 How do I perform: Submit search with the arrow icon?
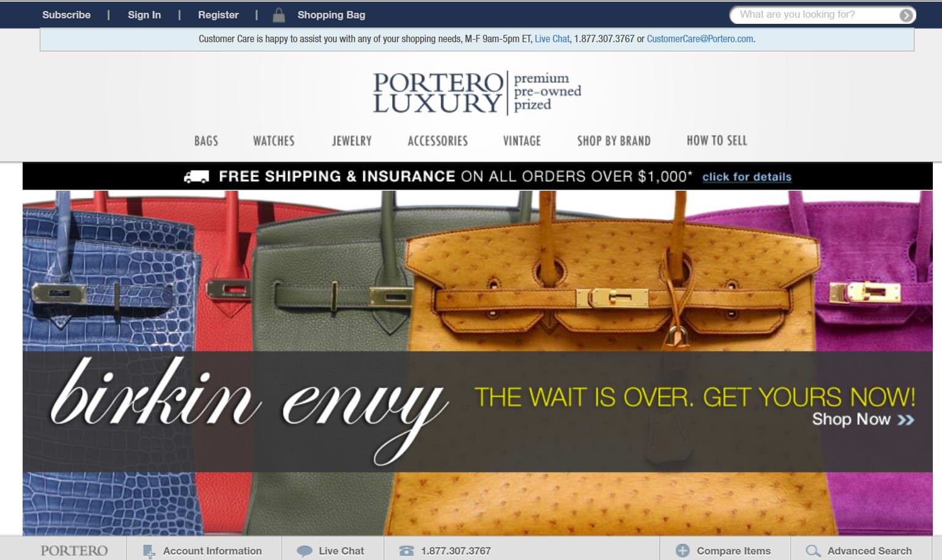pos(906,15)
